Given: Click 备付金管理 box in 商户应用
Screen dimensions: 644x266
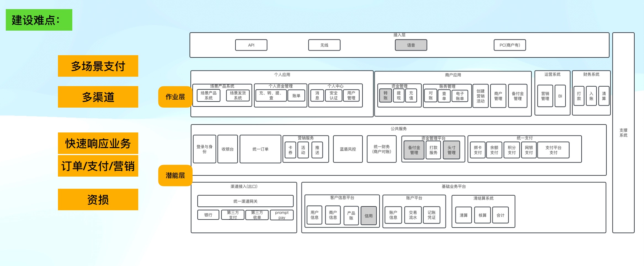Looking at the screenshot, I should pyautogui.click(x=518, y=96).
